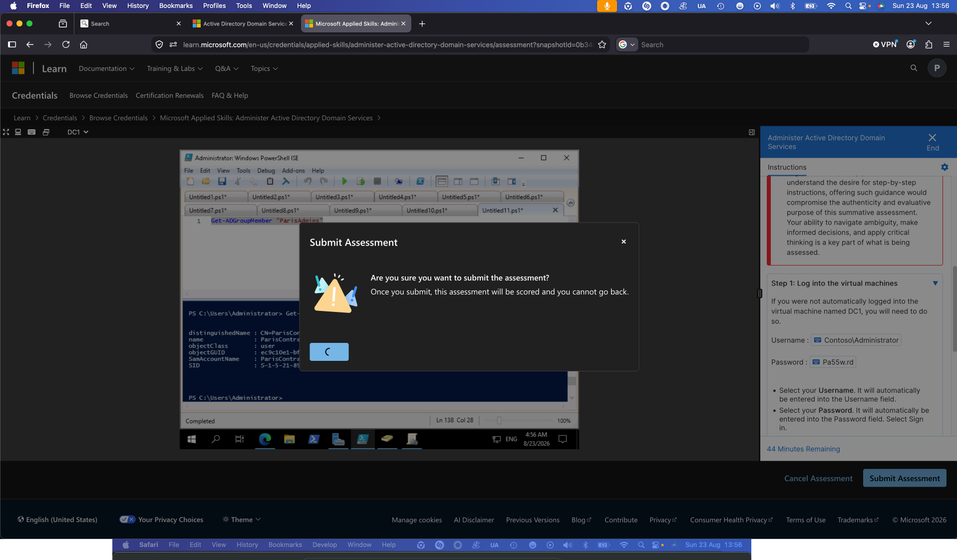This screenshot has width=957, height=560.
Task: Open Edge browser in VM taskbar
Action: [265, 439]
